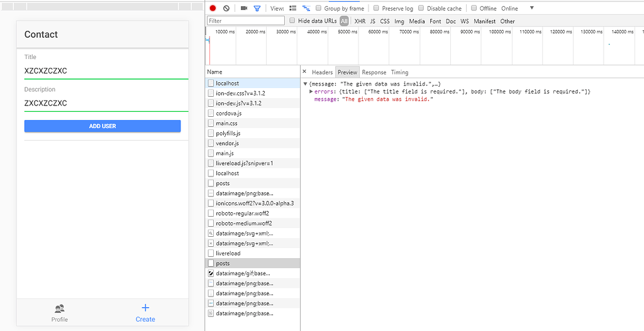Filter requests by All
This screenshot has width=644, height=331.
coord(344,21)
